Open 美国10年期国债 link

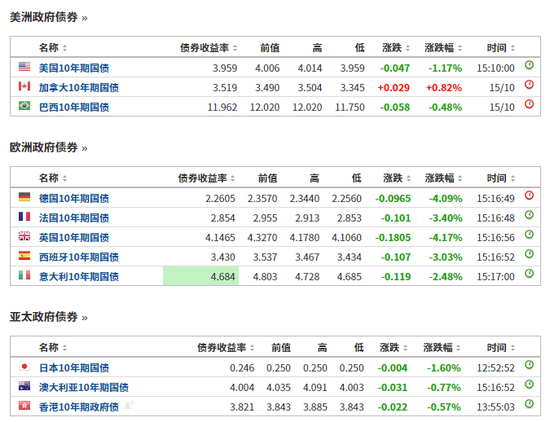[x=74, y=68]
